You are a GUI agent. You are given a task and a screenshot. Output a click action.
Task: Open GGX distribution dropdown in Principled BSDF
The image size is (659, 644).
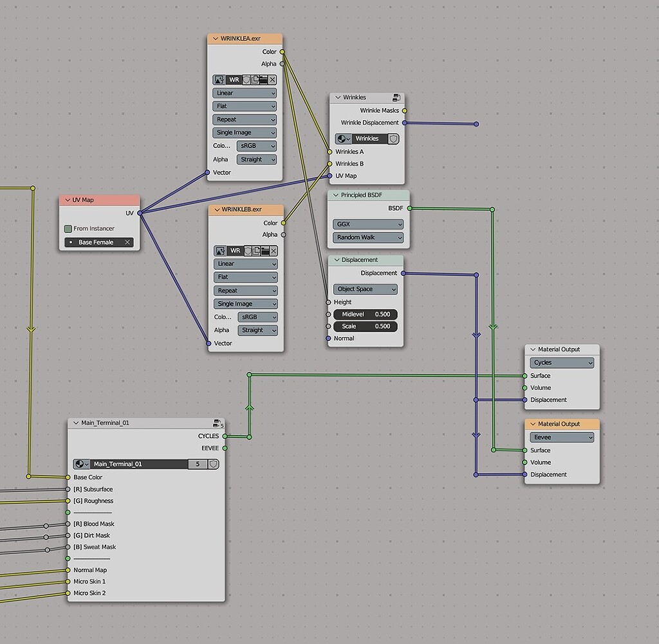(x=368, y=225)
